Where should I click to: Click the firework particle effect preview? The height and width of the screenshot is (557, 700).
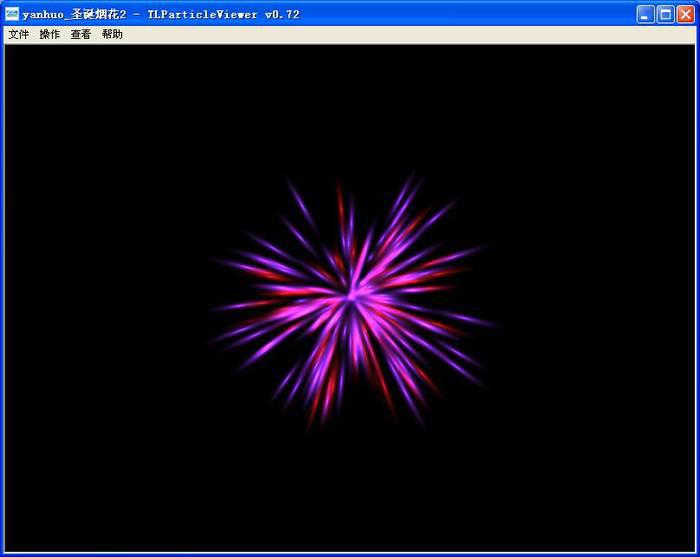click(351, 299)
